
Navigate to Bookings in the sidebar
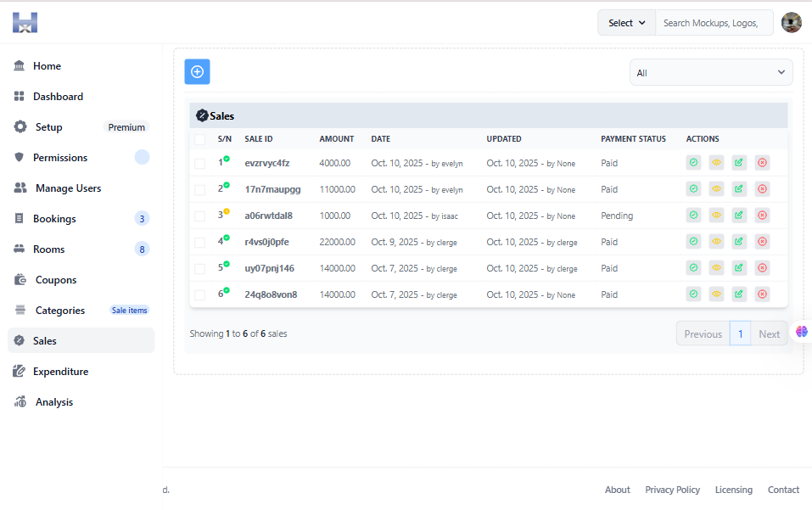[53, 218]
